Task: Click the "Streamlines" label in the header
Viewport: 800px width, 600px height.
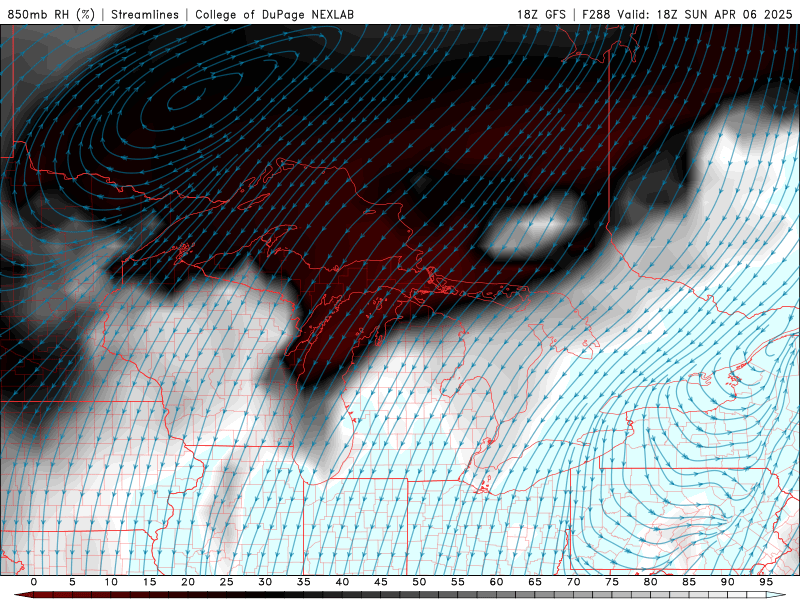Action: pyautogui.click(x=145, y=14)
